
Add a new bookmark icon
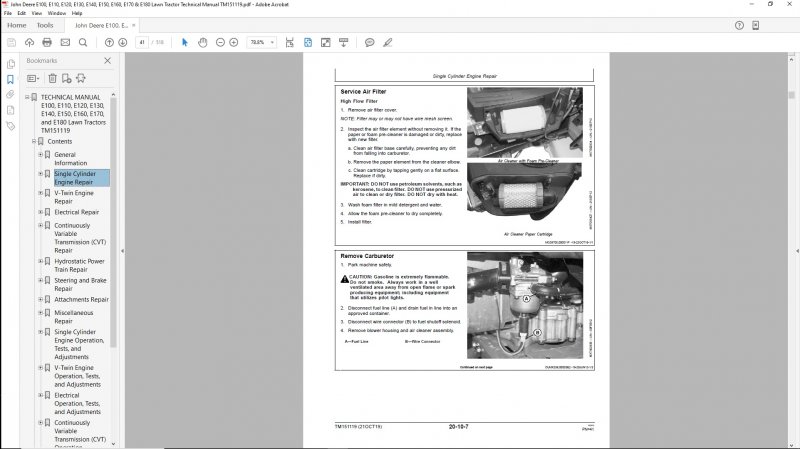coord(66,78)
